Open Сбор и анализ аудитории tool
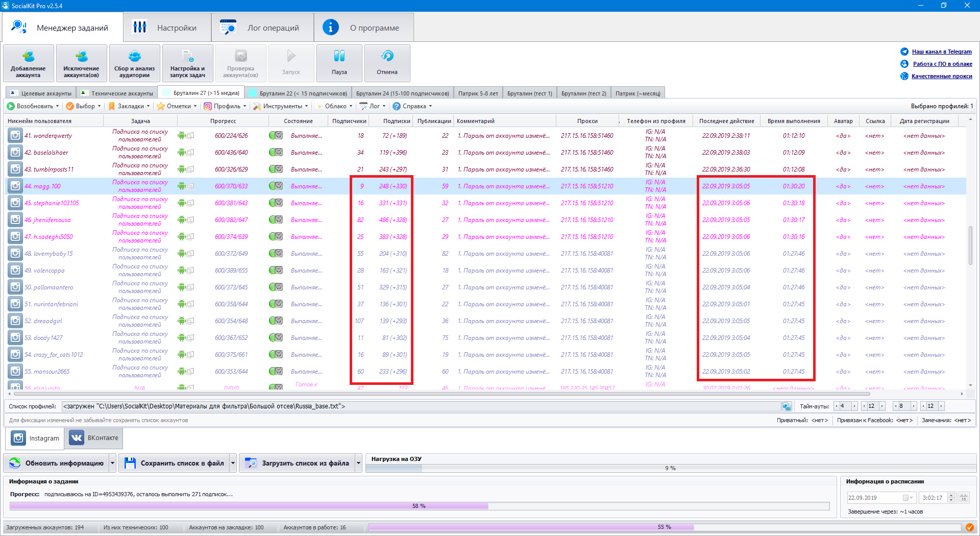This screenshot has width=980, height=536. coord(135,56)
